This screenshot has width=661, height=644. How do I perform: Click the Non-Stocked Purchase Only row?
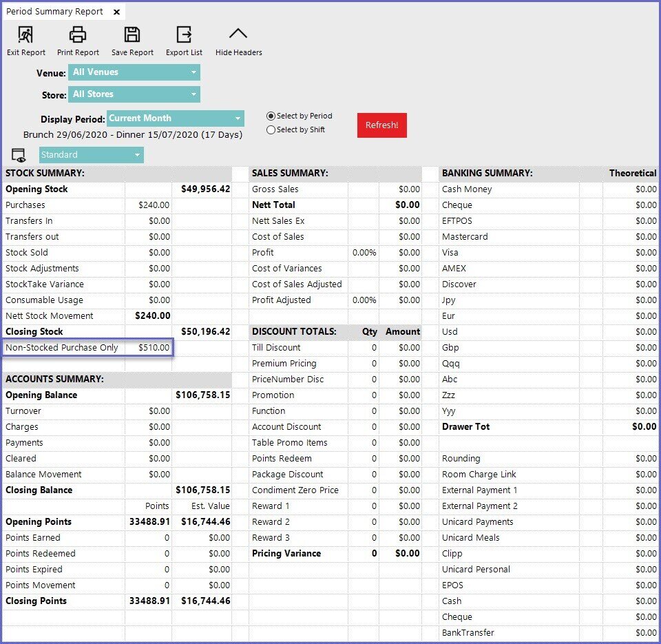coord(62,348)
